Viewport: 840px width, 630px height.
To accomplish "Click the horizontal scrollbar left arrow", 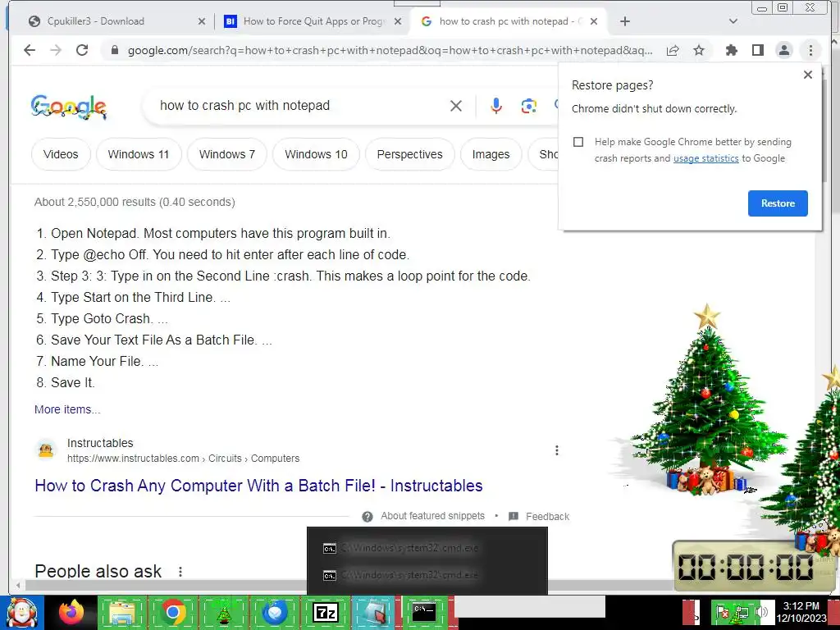I will coord(19,586).
